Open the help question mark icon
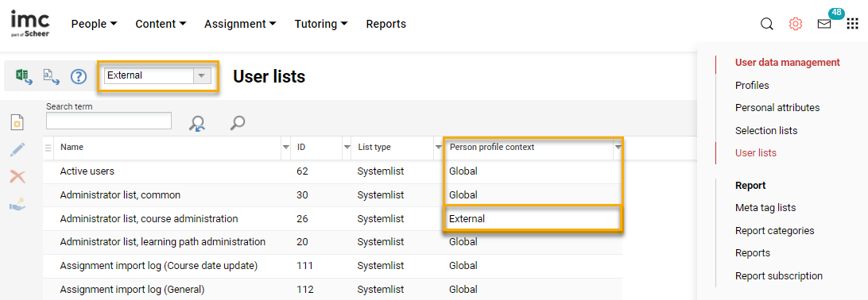Screen dimensions: 868x300 79,76
